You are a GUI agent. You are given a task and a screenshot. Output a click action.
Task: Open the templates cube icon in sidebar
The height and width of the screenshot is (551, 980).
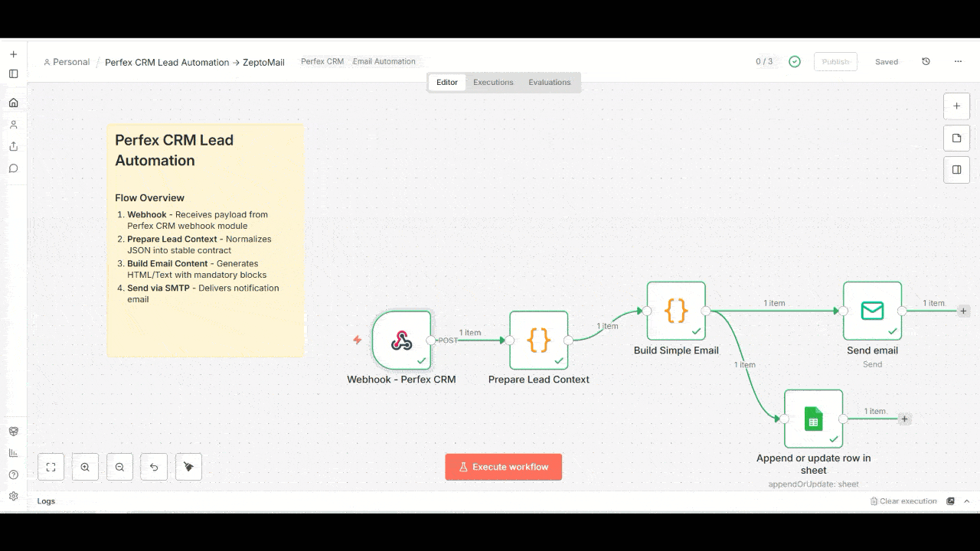click(x=13, y=432)
